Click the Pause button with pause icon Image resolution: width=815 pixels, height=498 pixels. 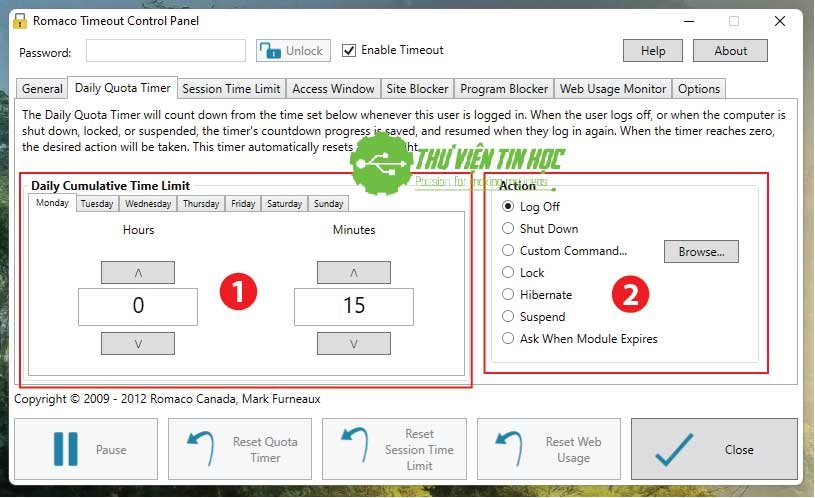click(85, 450)
